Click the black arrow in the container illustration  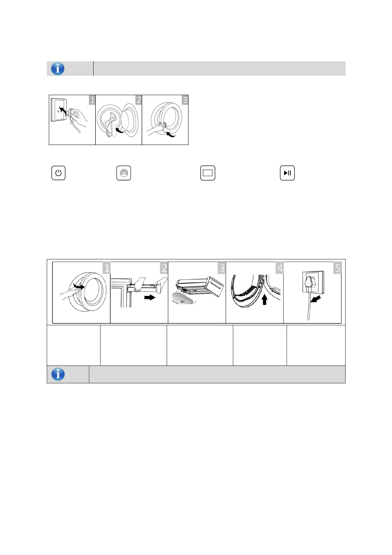click(x=150, y=297)
